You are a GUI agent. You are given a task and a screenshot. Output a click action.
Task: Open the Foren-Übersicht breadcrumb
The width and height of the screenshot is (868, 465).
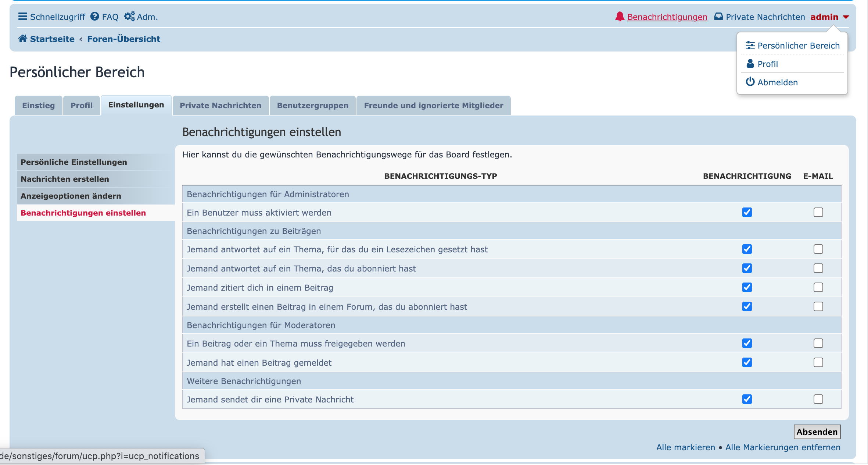123,39
